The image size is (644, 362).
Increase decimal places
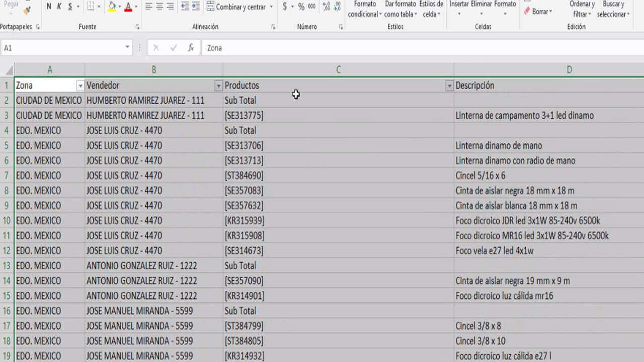click(x=326, y=7)
